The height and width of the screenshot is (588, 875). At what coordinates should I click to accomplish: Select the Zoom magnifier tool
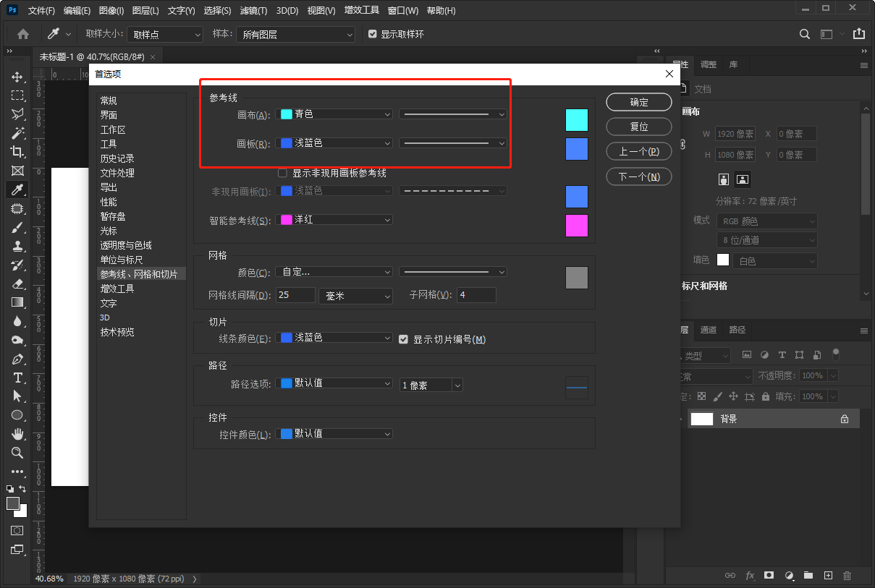pos(17,453)
